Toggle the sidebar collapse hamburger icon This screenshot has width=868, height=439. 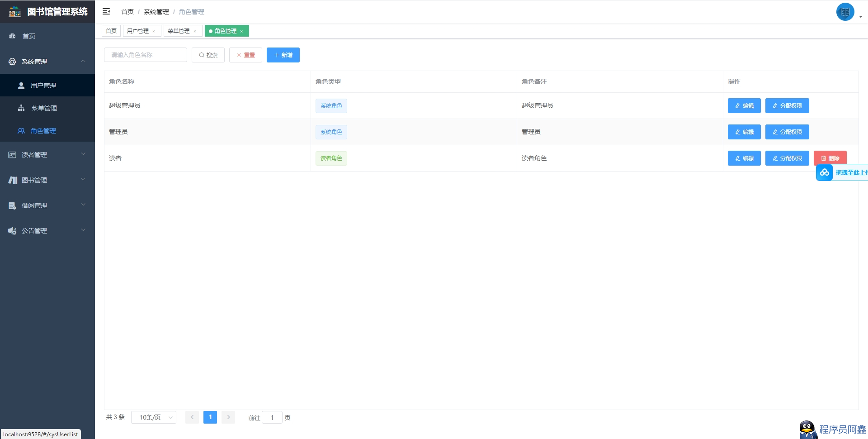click(106, 11)
